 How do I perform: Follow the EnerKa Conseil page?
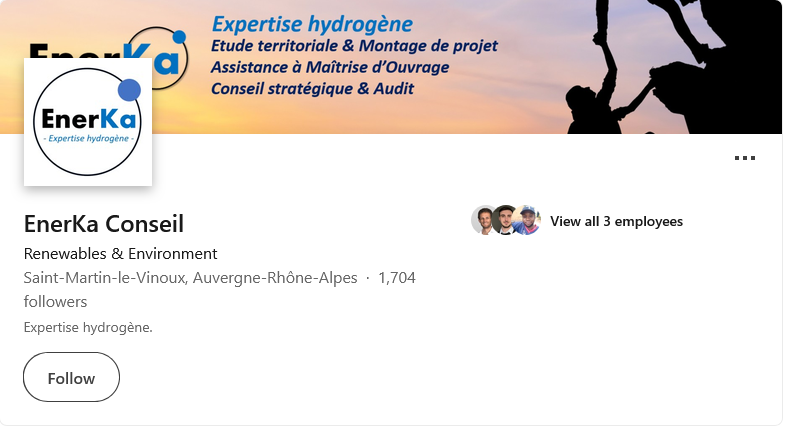tap(71, 377)
